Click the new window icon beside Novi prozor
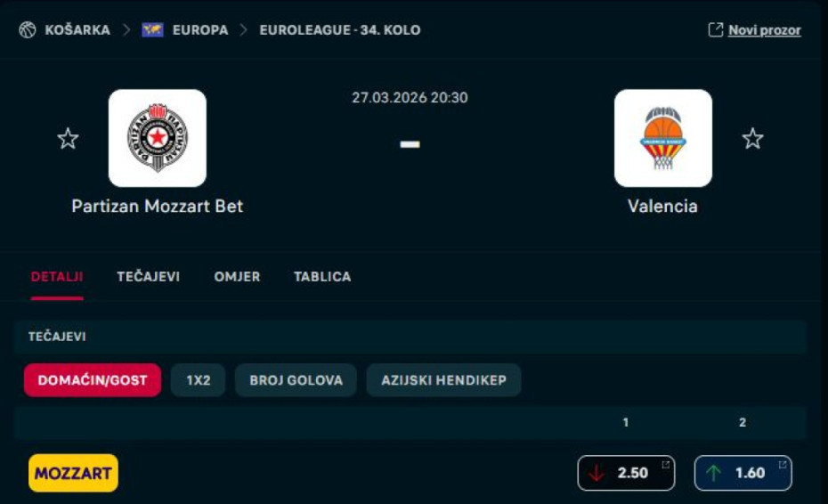 coord(716,29)
